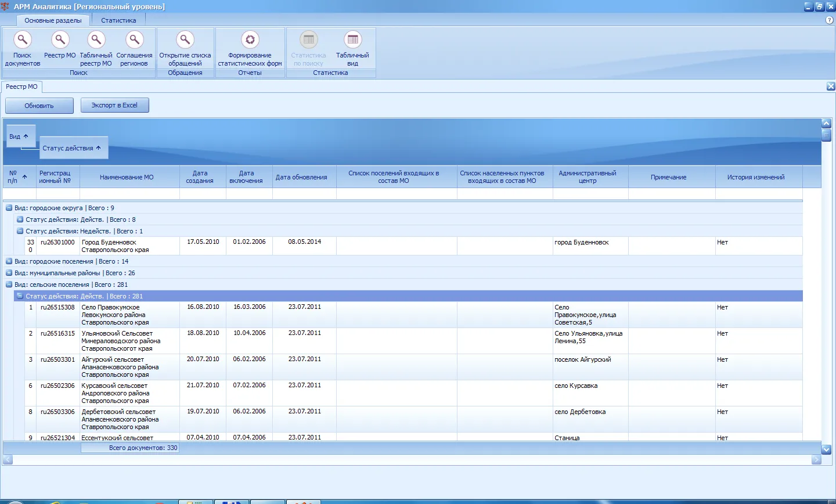836x504 pixels.
Task: Launch Открытие списка обращений
Action: (185, 49)
